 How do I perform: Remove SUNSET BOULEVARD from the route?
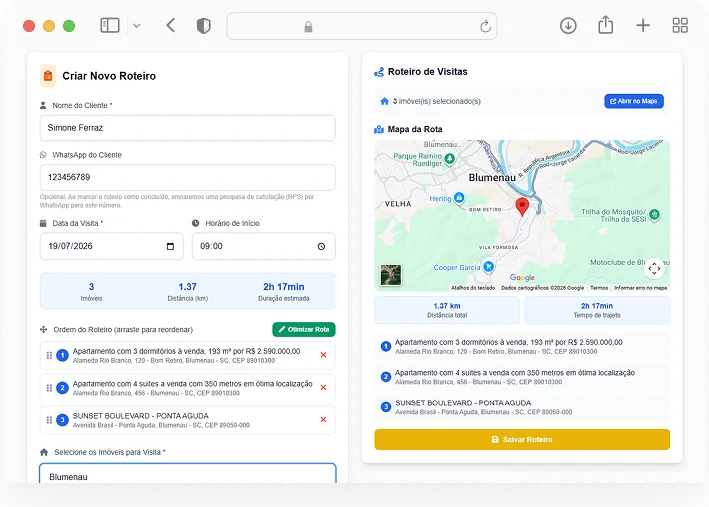point(323,420)
